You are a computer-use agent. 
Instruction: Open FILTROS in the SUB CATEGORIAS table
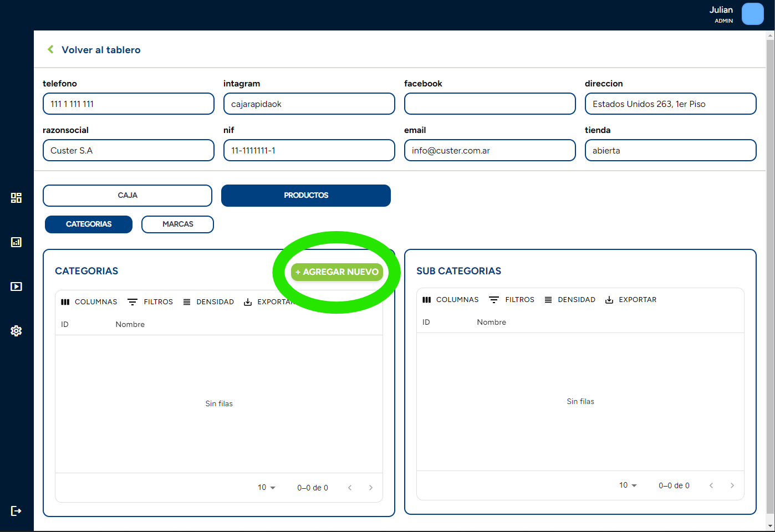pos(511,299)
